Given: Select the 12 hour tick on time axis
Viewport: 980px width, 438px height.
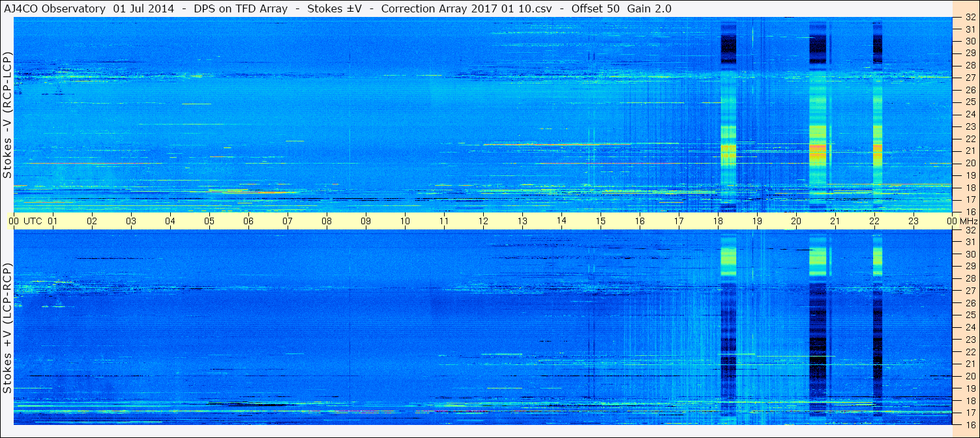Looking at the screenshot, I should pyautogui.click(x=483, y=221).
